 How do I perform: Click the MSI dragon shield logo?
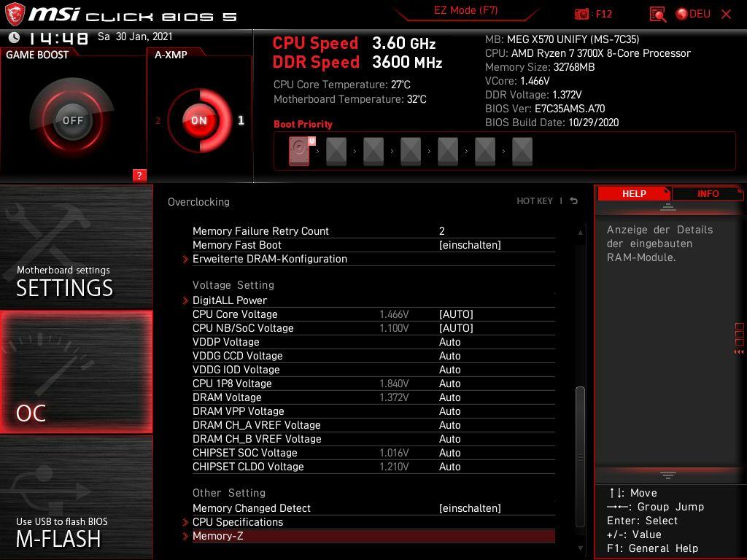pyautogui.click(x=15, y=15)
